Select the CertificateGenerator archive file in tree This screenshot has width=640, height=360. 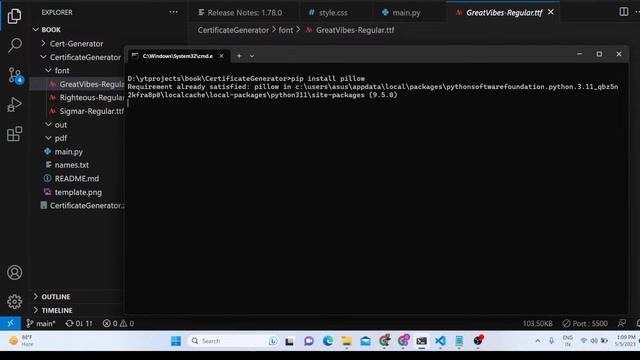77,205
